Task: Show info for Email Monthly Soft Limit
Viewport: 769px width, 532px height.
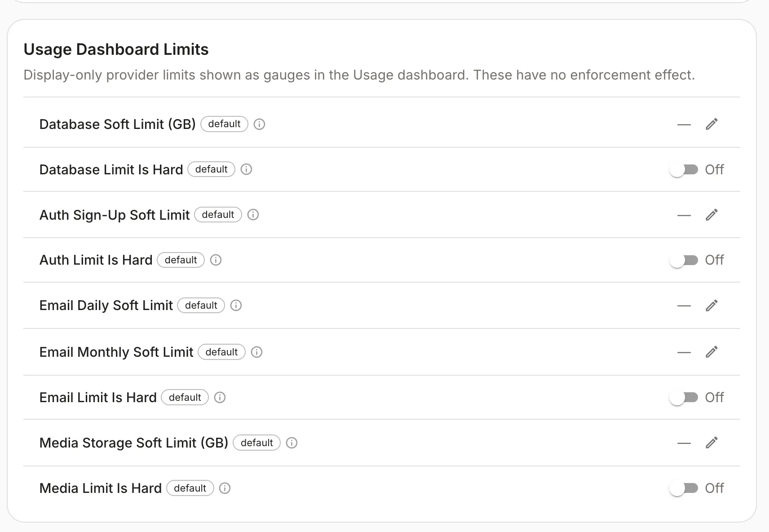Action: 256,352
